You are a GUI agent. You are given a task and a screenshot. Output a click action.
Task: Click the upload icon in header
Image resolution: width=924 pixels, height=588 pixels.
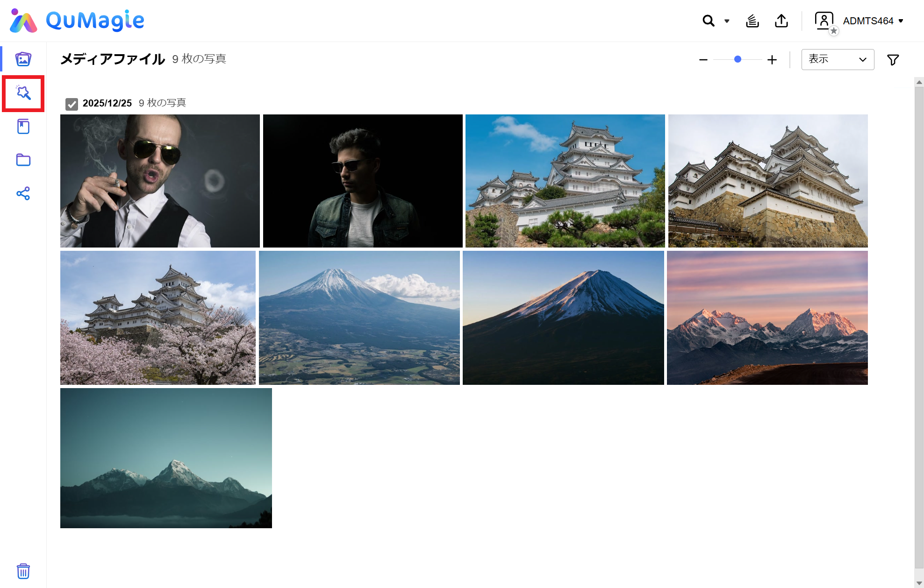[x=781, y=21]
